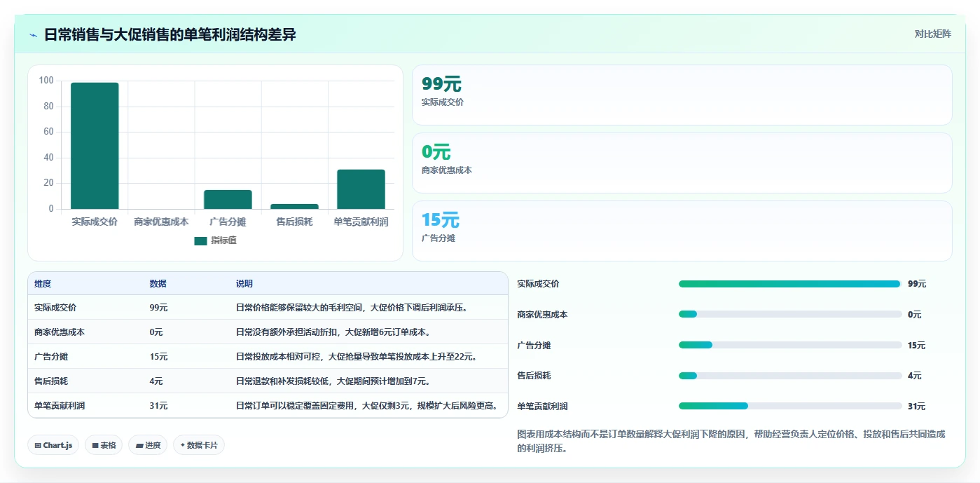Click the 说明 column header
Viewport: 980px width, 483px height.
pyautogui.click(x=244, y=284)
